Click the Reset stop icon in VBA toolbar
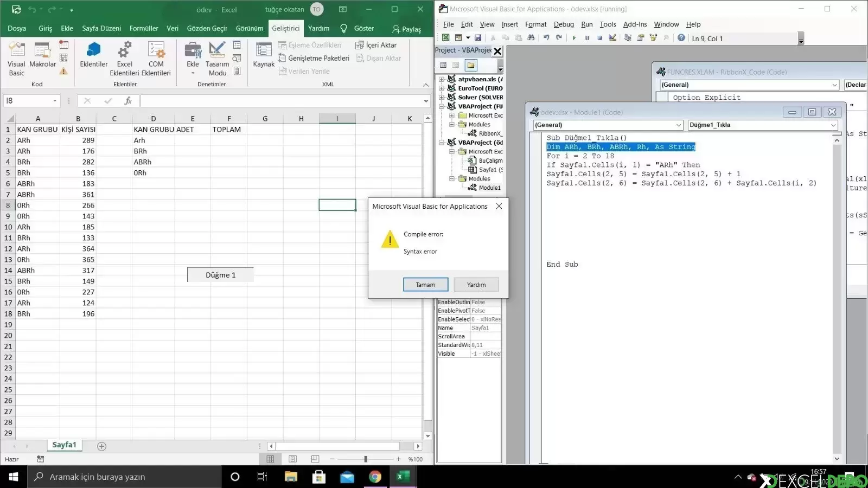 coord(599,38)
